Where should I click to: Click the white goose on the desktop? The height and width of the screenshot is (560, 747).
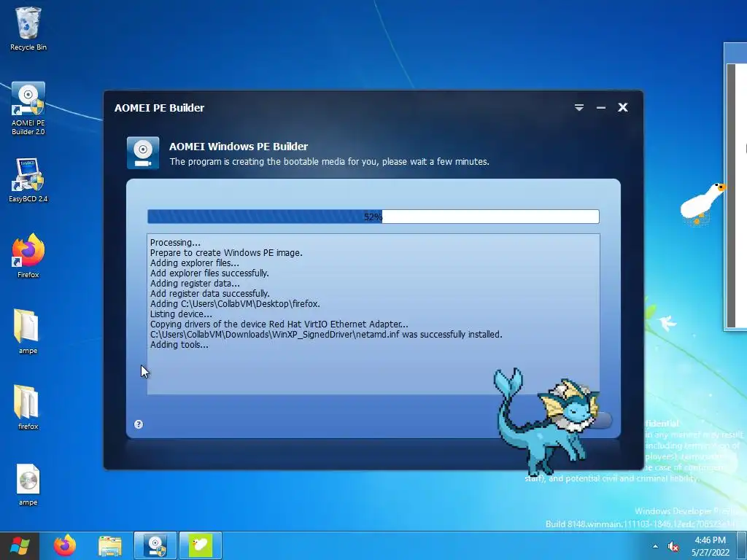pyautogui.click(x=703, y=202)
